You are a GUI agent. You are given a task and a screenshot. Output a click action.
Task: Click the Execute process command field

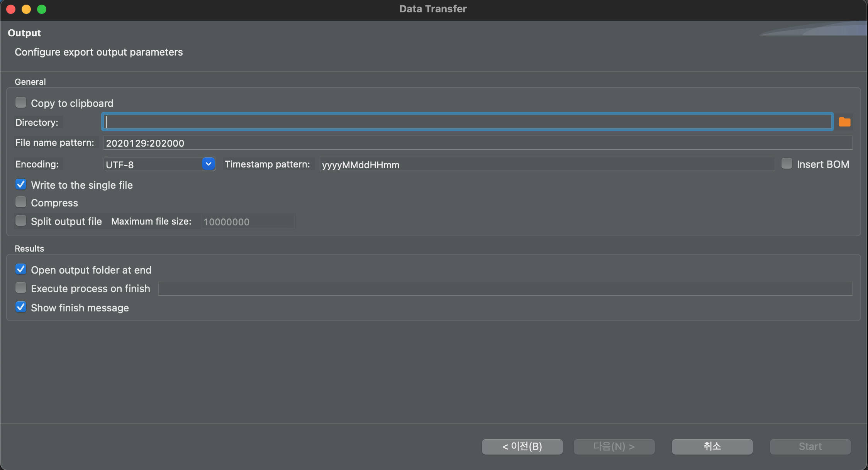pos(505,288)
